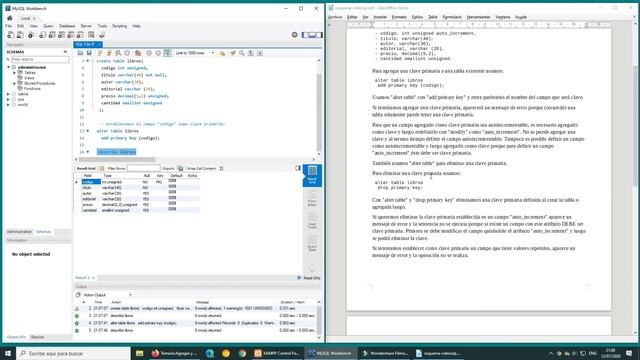Open the Database menu
The width and height of the screenshot is (640, 360).
(67, 26)
